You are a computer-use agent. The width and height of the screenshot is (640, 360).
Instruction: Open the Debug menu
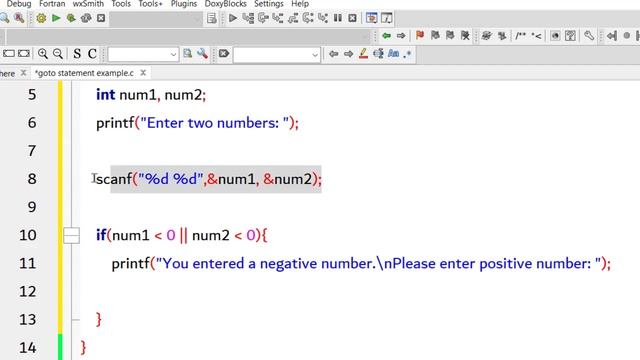[19, 4]
